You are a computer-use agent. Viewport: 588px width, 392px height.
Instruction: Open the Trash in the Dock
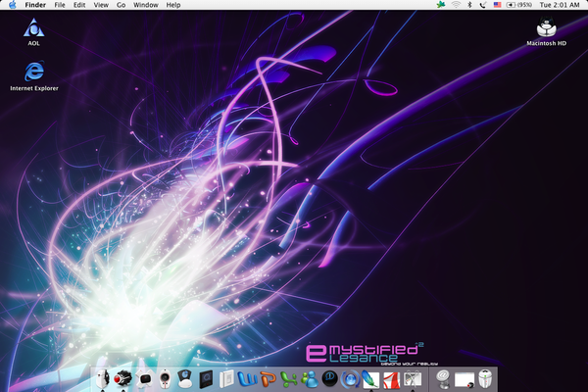(x=483, y=378)
